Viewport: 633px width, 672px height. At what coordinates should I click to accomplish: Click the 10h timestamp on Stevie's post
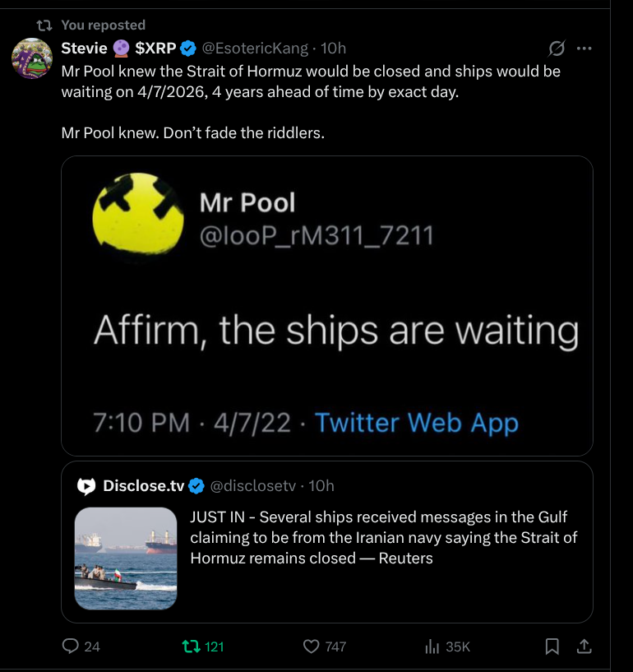coord(333,49)
